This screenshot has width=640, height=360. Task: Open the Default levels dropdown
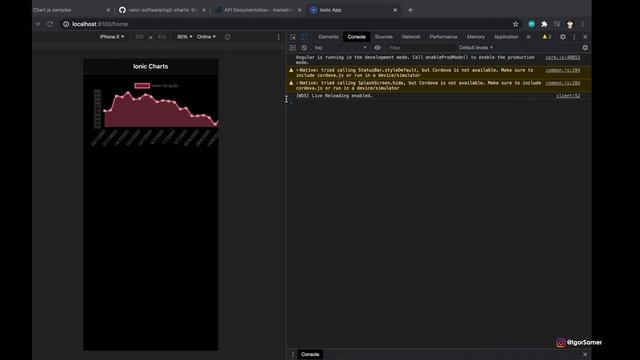tap(476, 48)
